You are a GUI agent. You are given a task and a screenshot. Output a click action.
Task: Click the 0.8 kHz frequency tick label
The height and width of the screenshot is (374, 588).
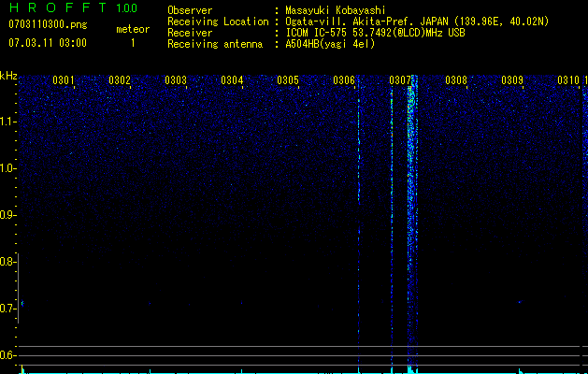[x=7, y=262]
